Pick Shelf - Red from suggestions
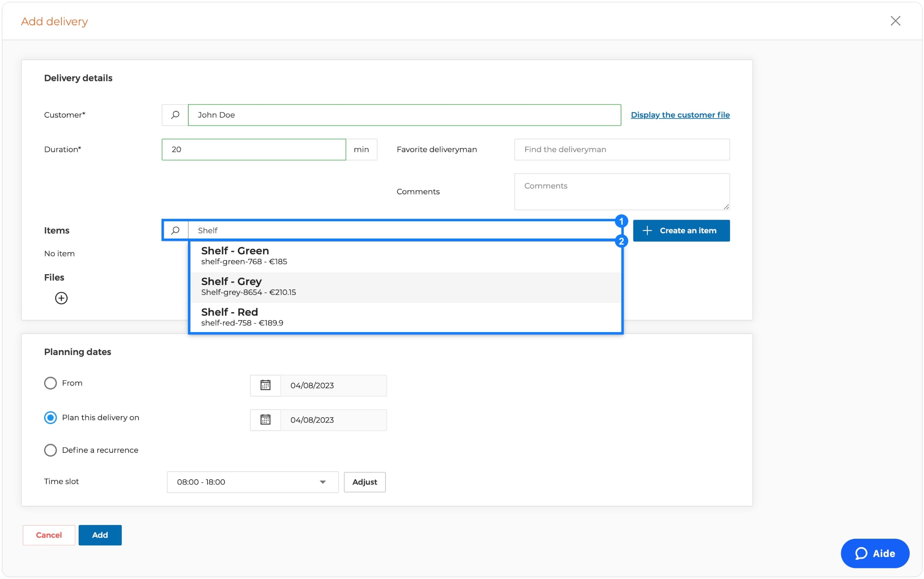This screenshot has width=924, height=579. tap(405, 317)
